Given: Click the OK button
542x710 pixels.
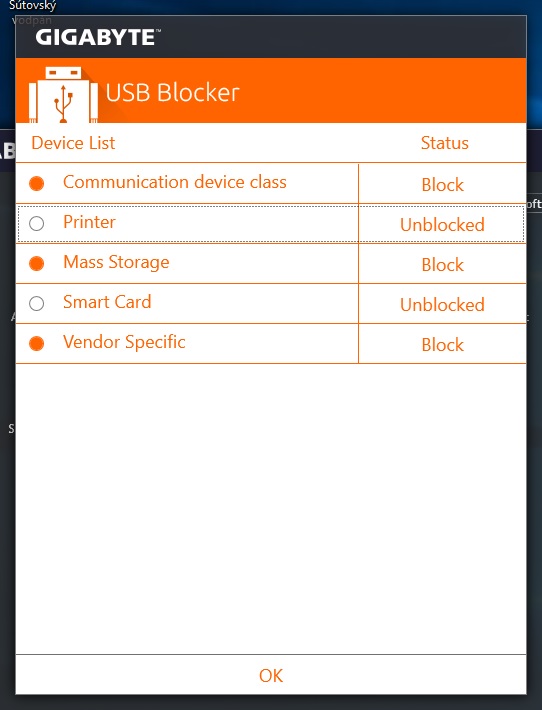Looking at the screenshot, I should coord(271,675).
